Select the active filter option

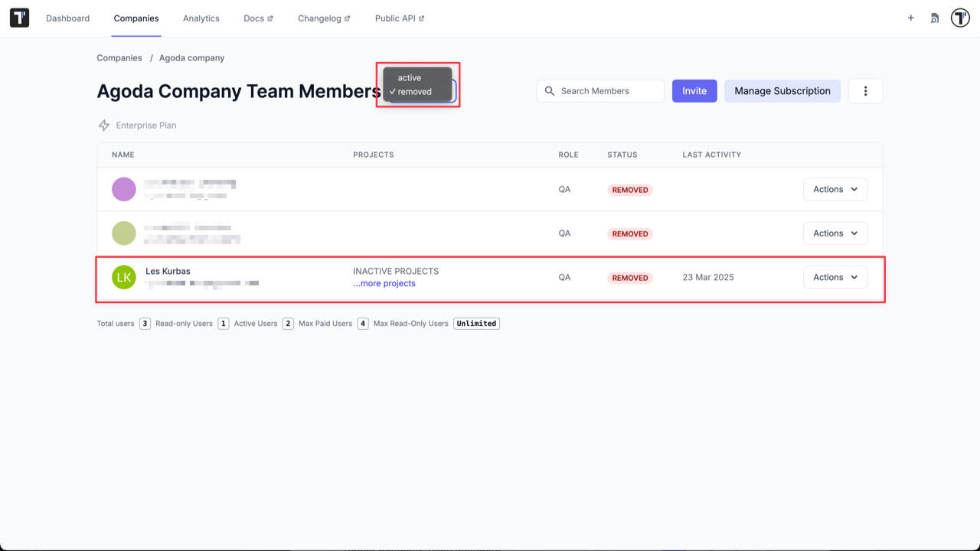408,77
